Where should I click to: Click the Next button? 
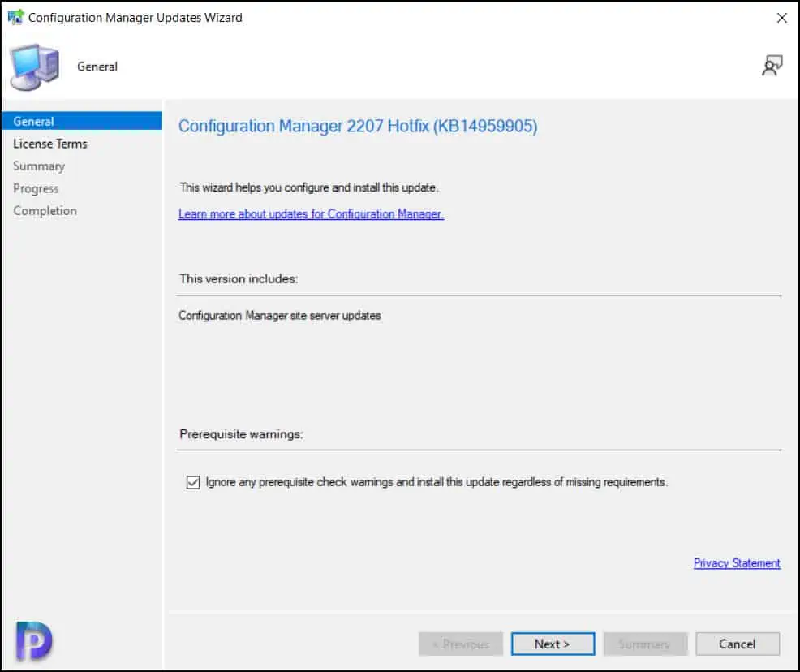(553, 644)
